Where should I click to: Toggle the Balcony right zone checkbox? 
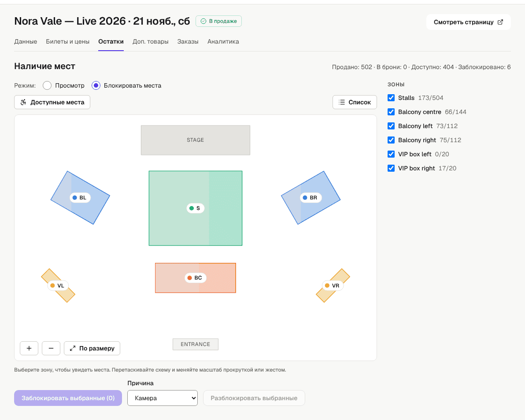pyautogui.click(x=391, y=140)
